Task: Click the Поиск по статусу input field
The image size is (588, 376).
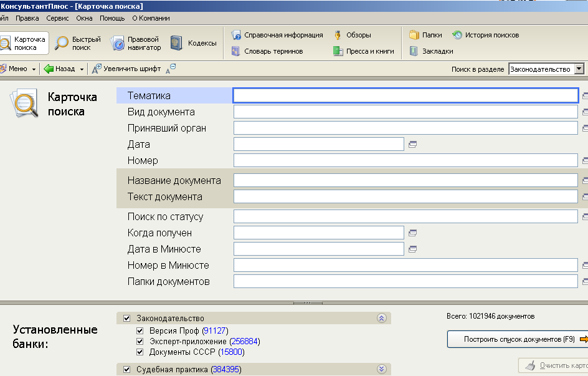Action: click(405, 216)
